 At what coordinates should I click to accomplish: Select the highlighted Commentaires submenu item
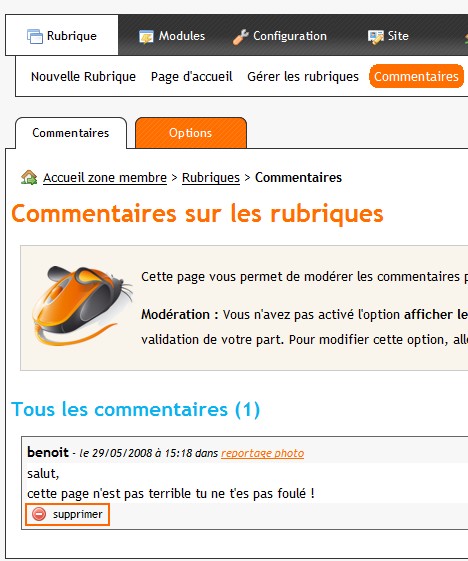coord(416,76)
